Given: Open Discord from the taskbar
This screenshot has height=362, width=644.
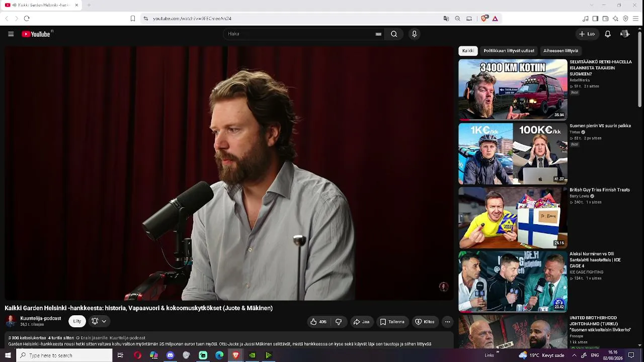Looking at the screenshot, I should pyautogui.click(x=170, y=355).
